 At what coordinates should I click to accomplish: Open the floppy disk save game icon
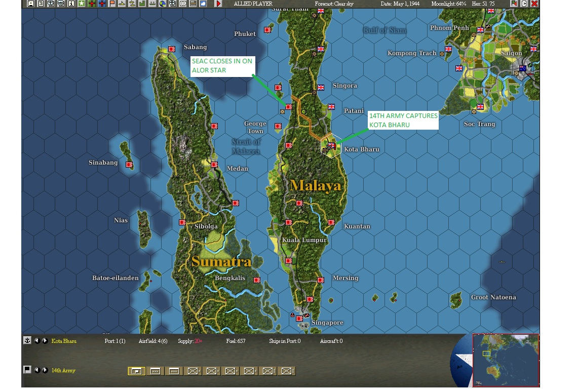[31, 4]
